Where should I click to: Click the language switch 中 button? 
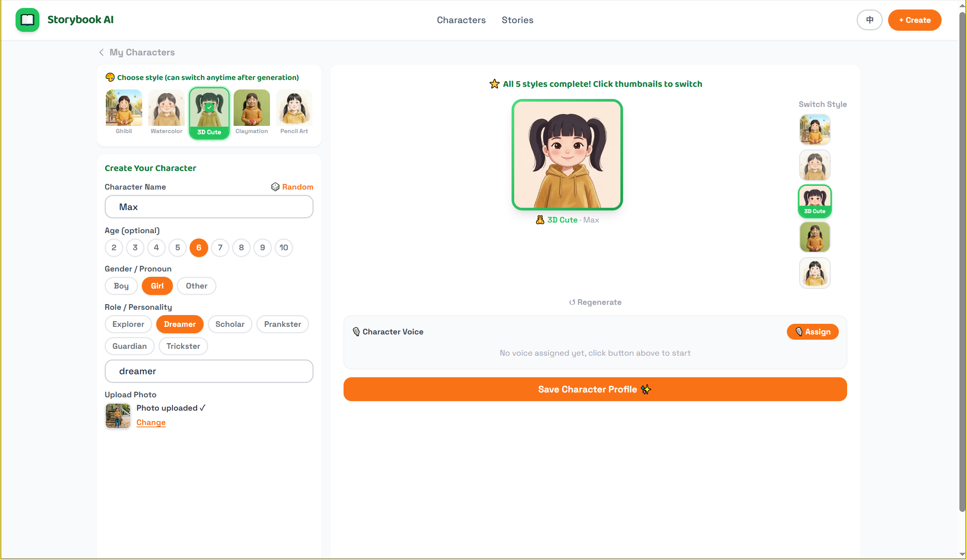pos(869,20)
